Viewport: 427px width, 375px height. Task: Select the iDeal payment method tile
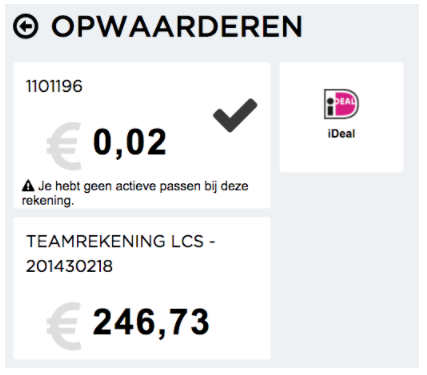pos(341,117)
